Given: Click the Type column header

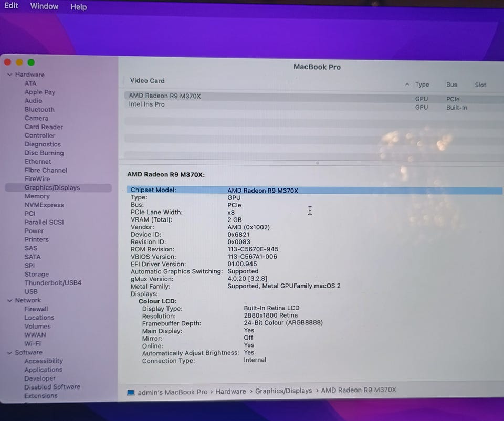Looking at the screenshot, I should pyautogui.click(x=422, y=84).
